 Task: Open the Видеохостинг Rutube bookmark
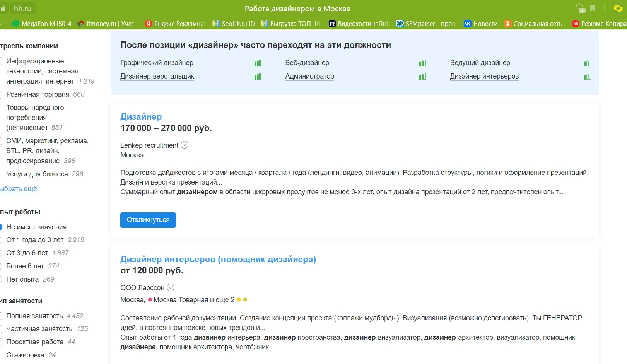[x=359, y=24]
